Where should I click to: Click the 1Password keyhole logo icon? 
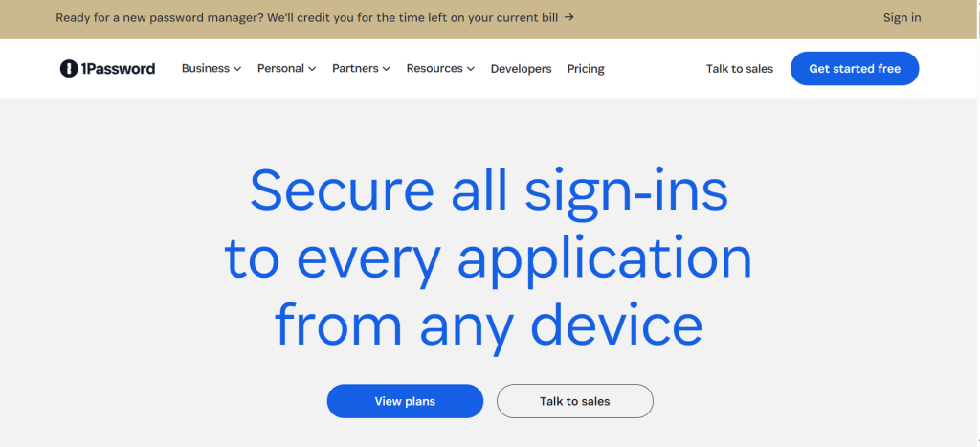point(68,69)
